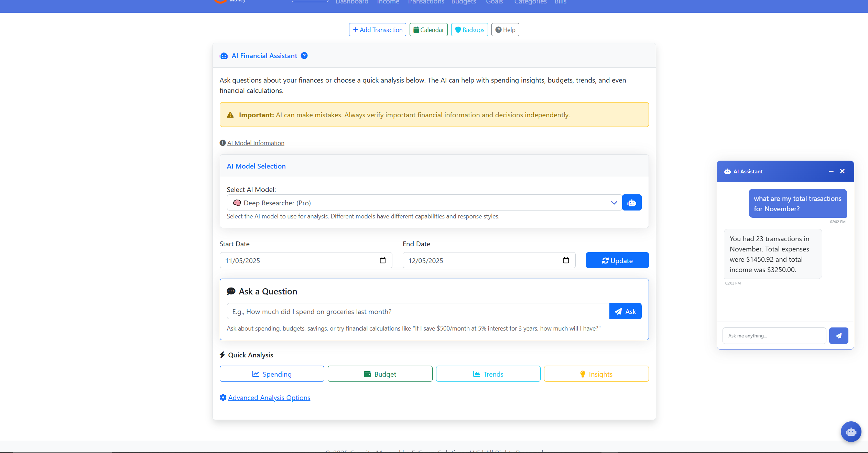Type a question in the Ask a Question field
868x453 pixels.
tap(413, 311)
